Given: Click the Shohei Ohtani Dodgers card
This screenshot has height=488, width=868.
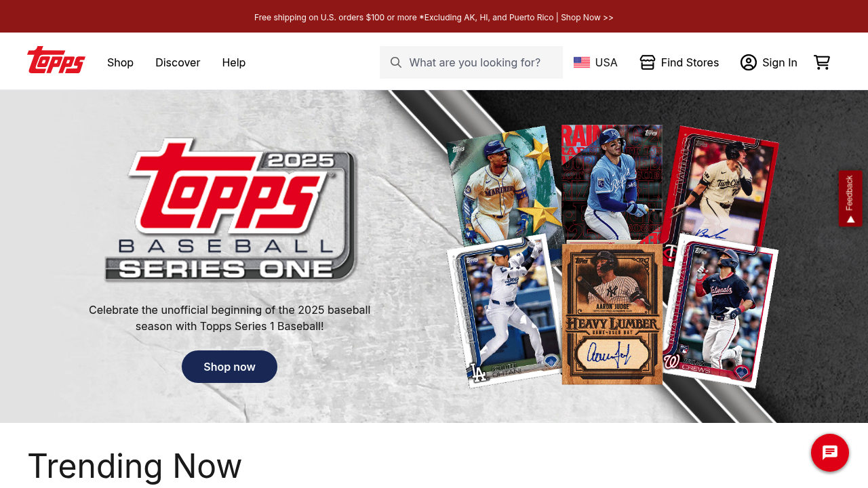Looking at the screenshot, I should tap(505, 310).
